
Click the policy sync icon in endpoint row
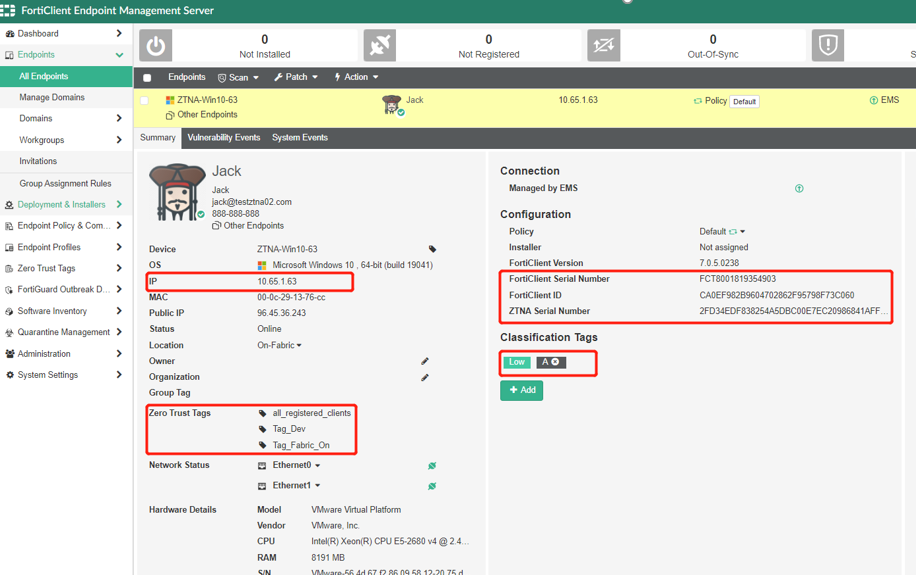click(698, 101)
